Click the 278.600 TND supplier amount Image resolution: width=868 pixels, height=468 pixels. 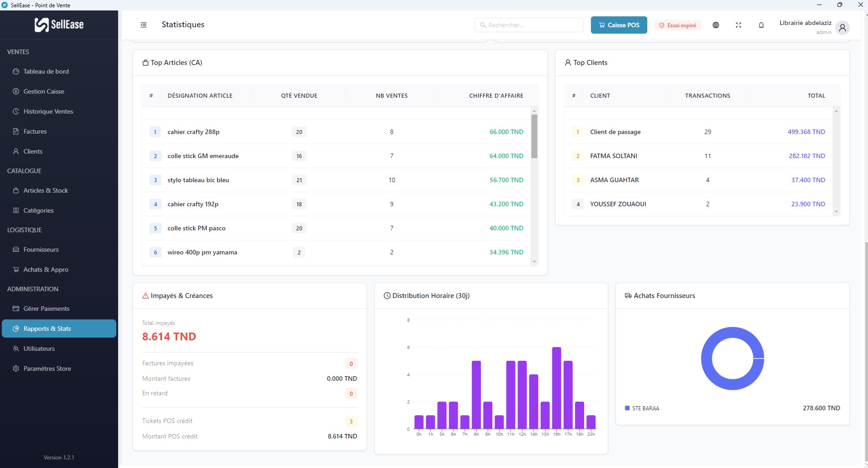tap(821, 408)
